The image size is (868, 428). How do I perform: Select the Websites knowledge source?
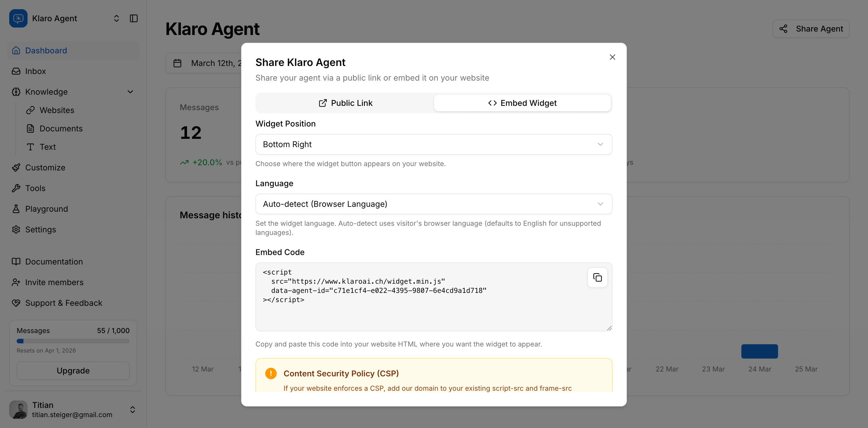57,110
